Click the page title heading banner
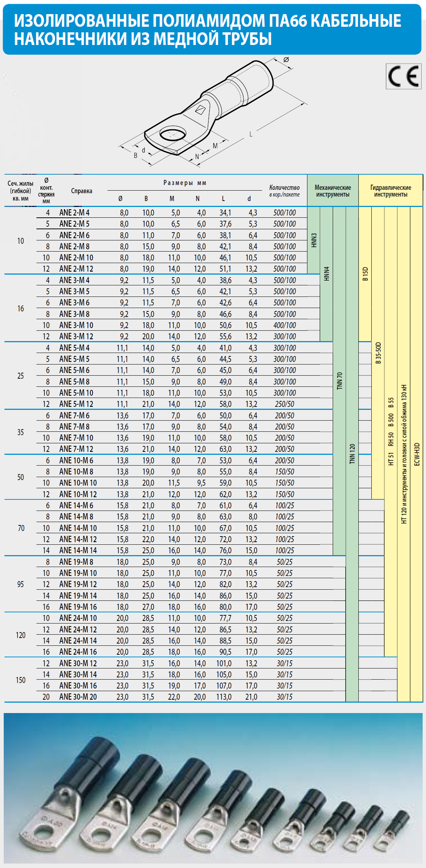Screen dimensions: 426x868 point(212,30)
